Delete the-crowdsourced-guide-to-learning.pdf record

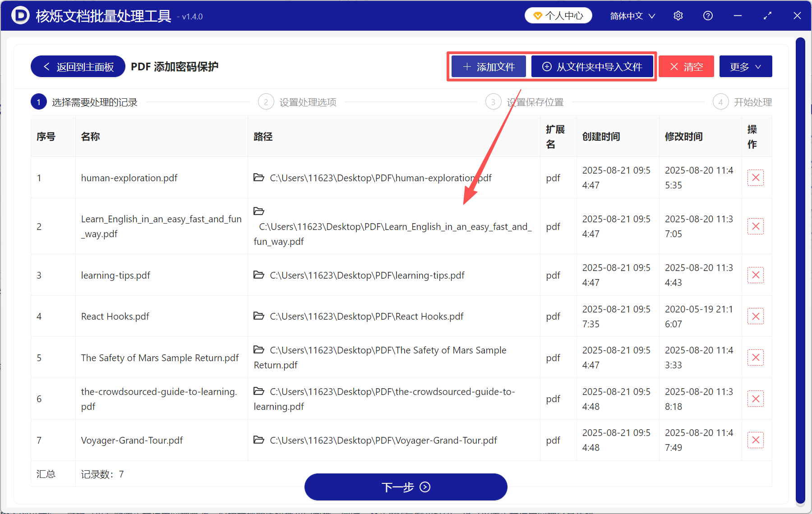pyautogui.click(x=756, y=399)
